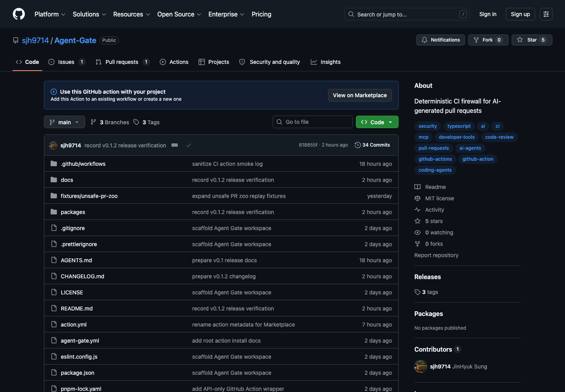Open the Insights tab

click(326, 62)
